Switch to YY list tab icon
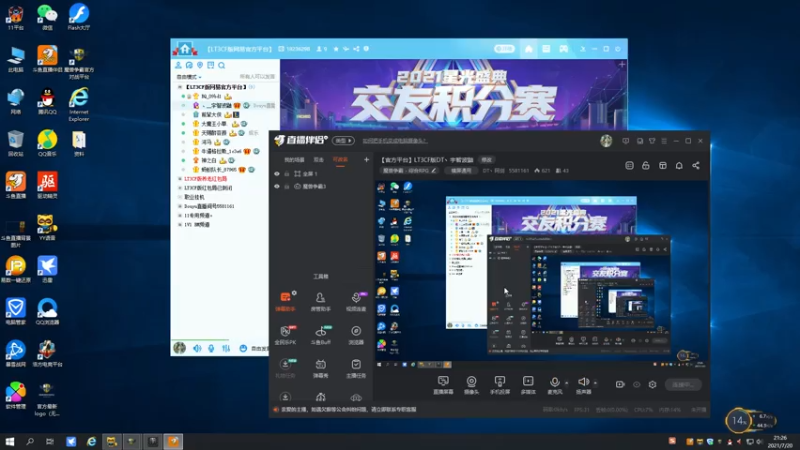Viewport: 800px width, 450px height. pyautogui.click(x=546, y=49)
